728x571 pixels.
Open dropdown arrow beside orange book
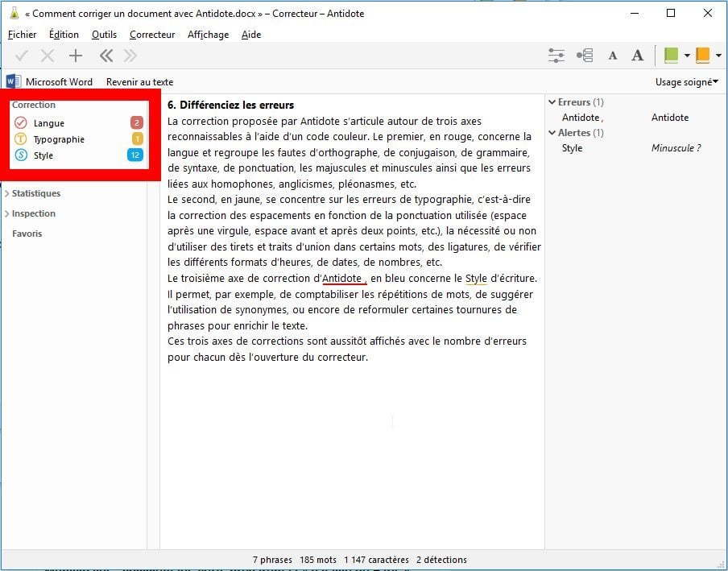(x=718, y=56)
